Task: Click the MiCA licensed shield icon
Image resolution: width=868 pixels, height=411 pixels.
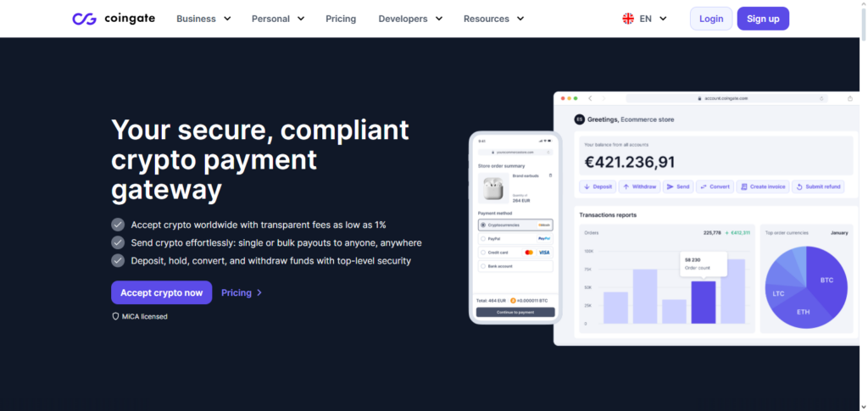Action: (x=115, y=316)
